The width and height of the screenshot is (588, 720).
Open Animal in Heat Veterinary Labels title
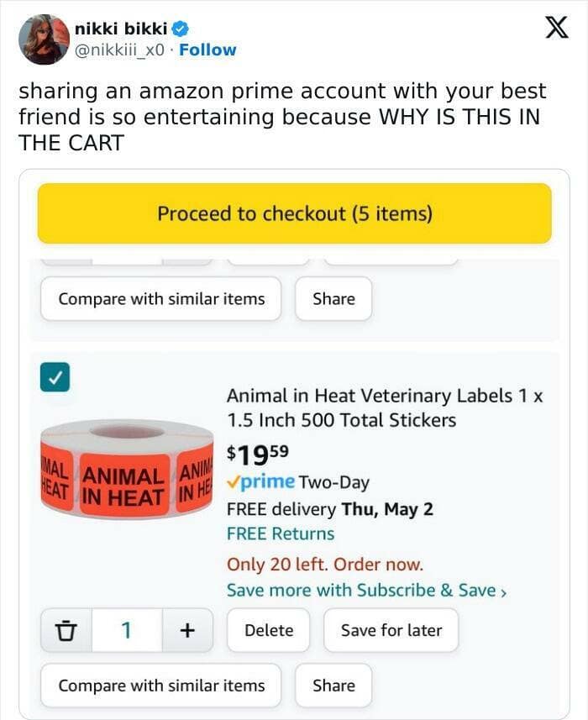click(385, 407)
